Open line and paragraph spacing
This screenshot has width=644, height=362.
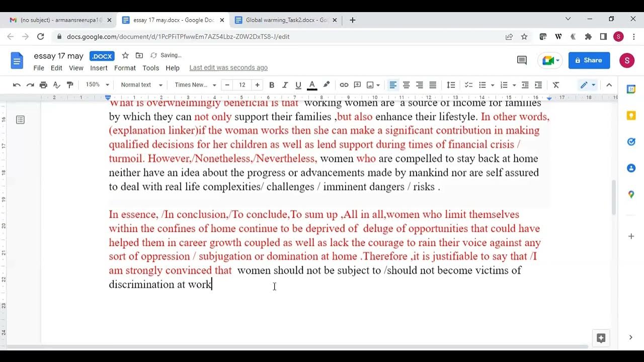coord(451,85)
